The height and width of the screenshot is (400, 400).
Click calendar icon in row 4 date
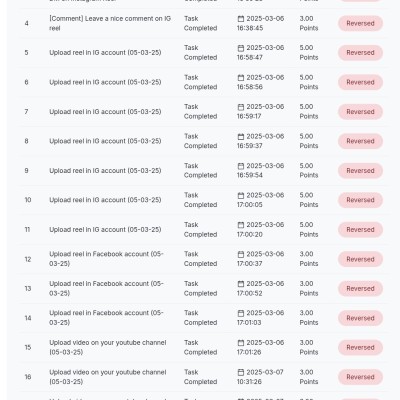241,19
